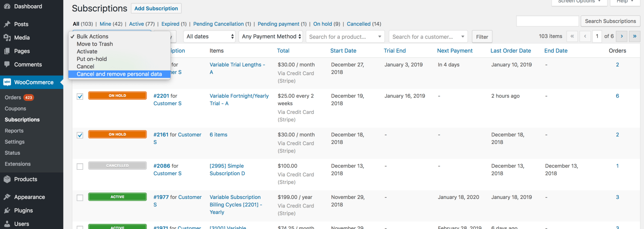Click the Comments speech bubble icon
Viewport: 644px width, 229px height.
coord(7,64)
